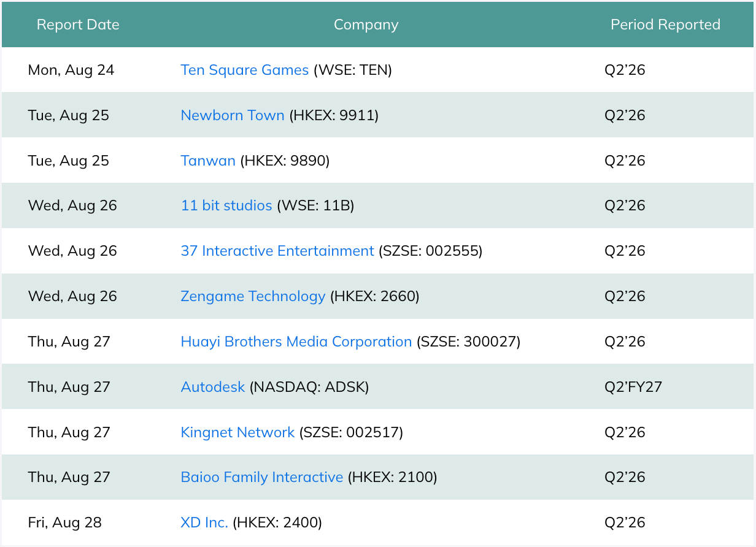Click the Zengame Technology link
Image resolution: width=756 pixels, height=547 pixels.
click(253, 296)
